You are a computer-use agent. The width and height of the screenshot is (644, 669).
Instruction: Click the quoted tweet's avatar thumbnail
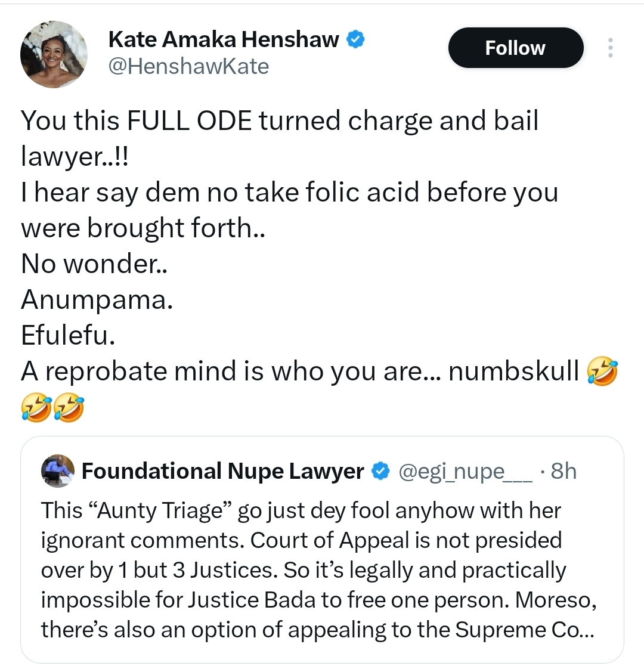(x=57, y=471)
